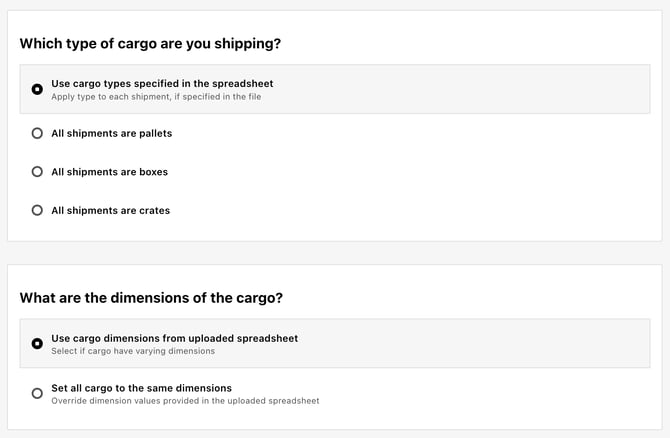Select radio for dimensions from uploaded spreadsheet
This screenshot has height=438, width=670.
click(x=37, y=344)
